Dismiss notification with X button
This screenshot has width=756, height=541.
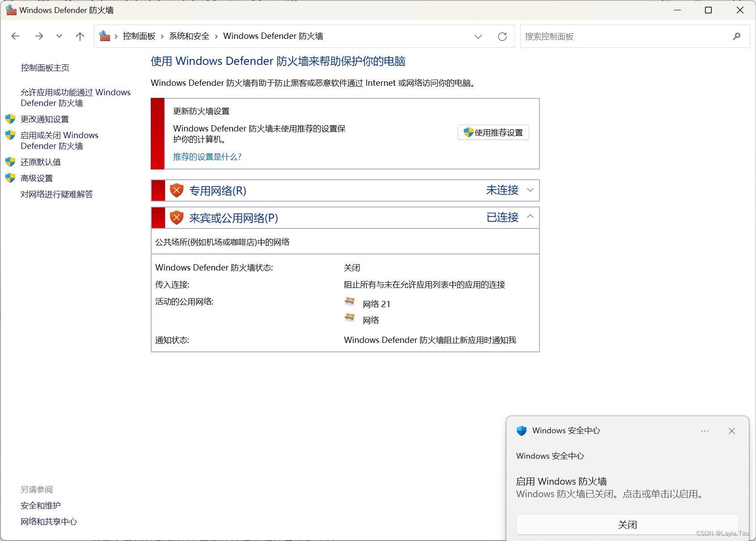[732, 431]
